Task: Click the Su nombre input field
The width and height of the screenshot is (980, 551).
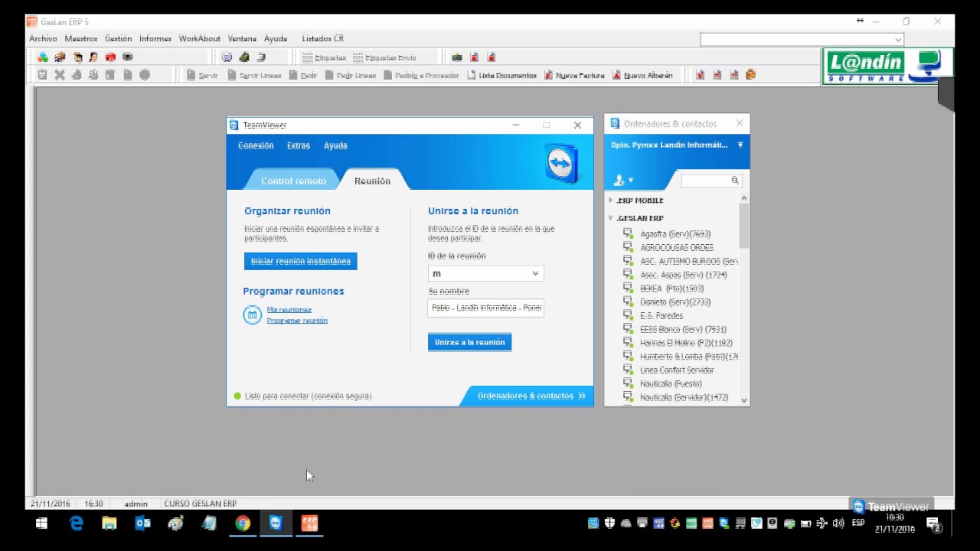Action: (x=486, y=308)
